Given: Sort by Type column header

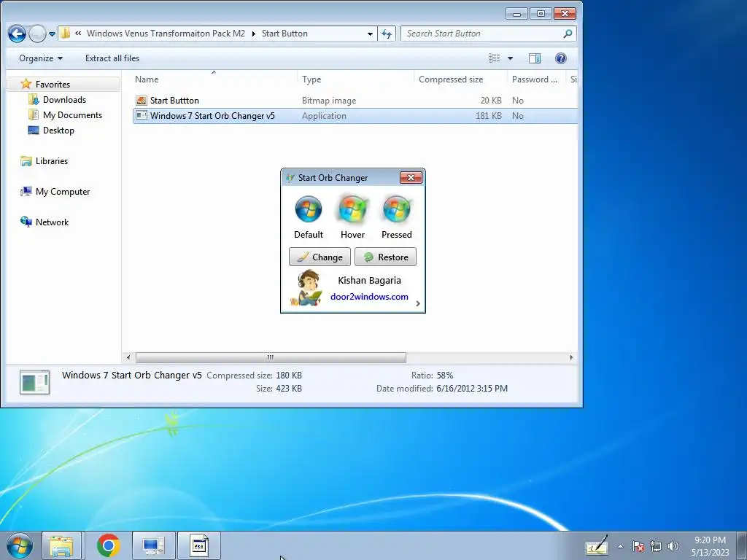Looking at the screenshot, I should click(355, 79).
